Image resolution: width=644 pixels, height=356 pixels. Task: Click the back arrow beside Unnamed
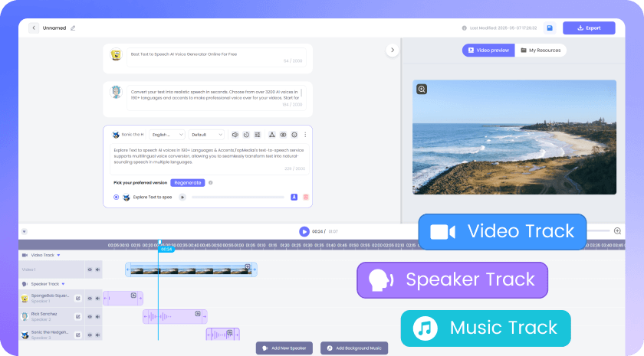[34, 28]
